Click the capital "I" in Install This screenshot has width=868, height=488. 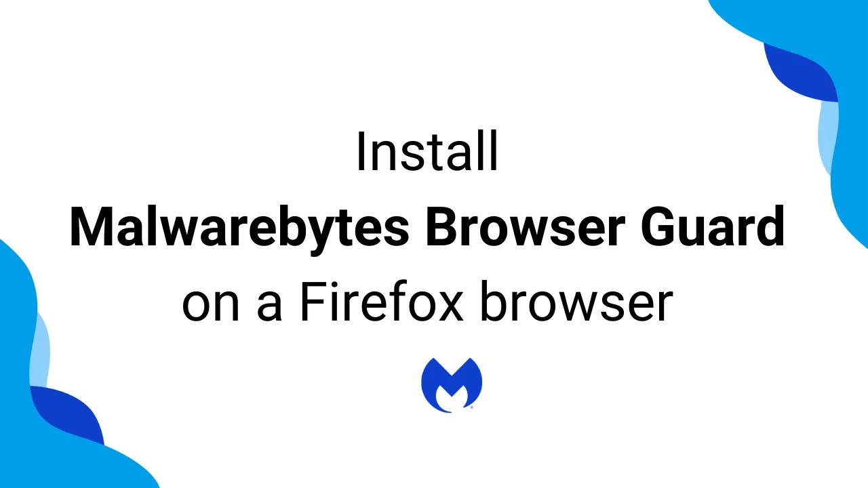click(x=359, y=152)
